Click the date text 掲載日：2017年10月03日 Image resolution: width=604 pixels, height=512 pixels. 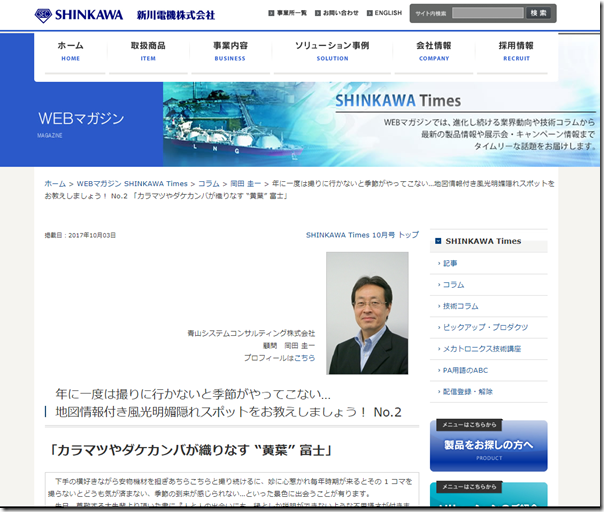click(x=80, y=235)
